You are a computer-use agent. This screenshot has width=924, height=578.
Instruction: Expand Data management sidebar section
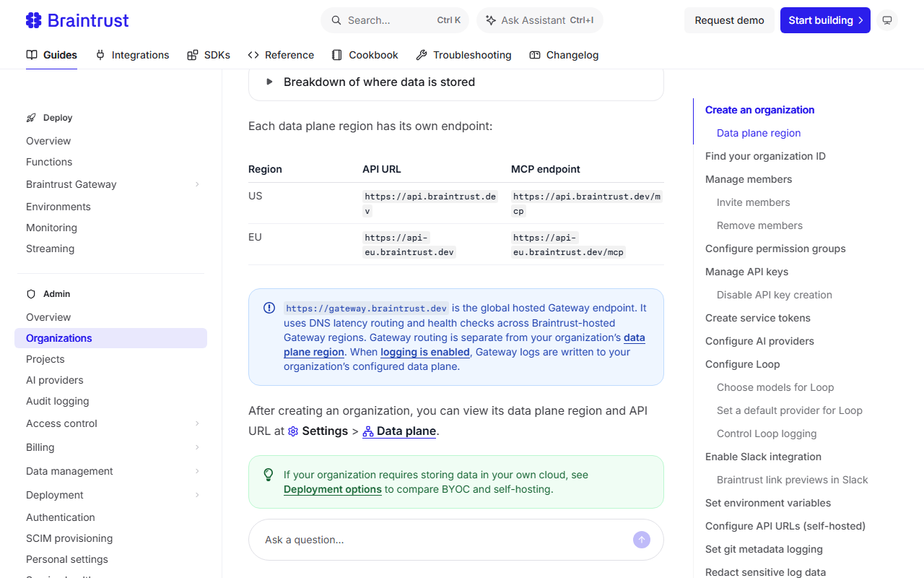click(x=197, y=471)
